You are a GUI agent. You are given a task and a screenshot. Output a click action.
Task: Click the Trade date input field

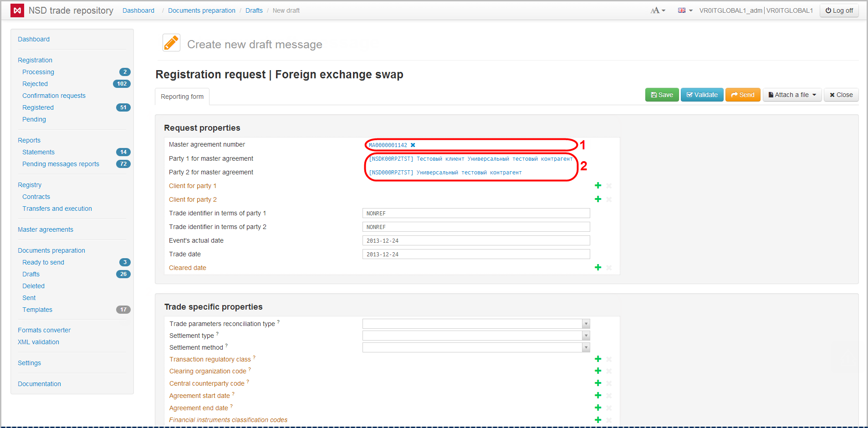click(476, 254)
